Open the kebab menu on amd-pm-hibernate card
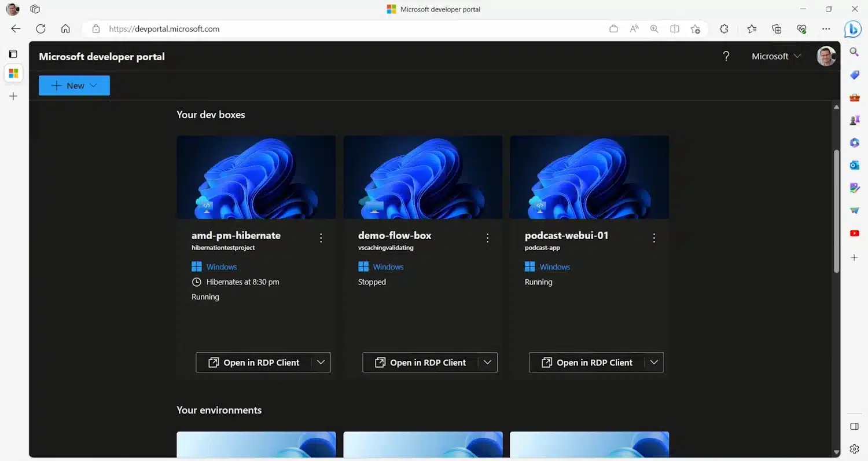Image resolution: width=868 pixels, height=461 pixels. pos(321,237)
